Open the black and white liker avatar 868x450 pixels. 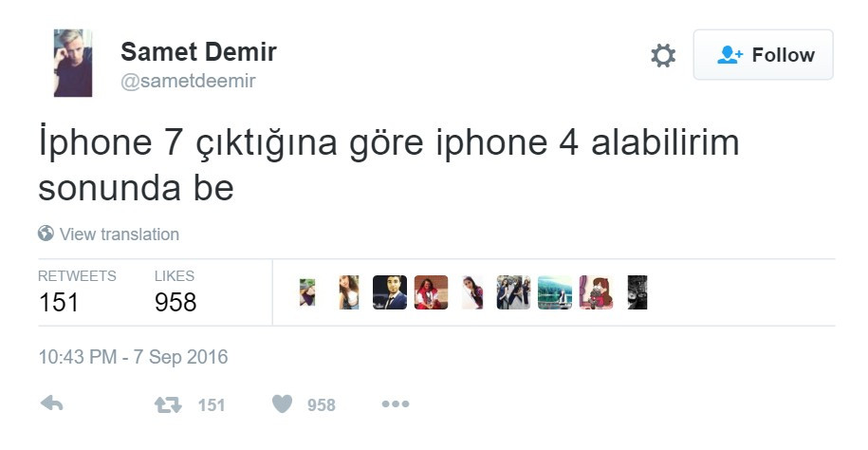click(637, 292)
